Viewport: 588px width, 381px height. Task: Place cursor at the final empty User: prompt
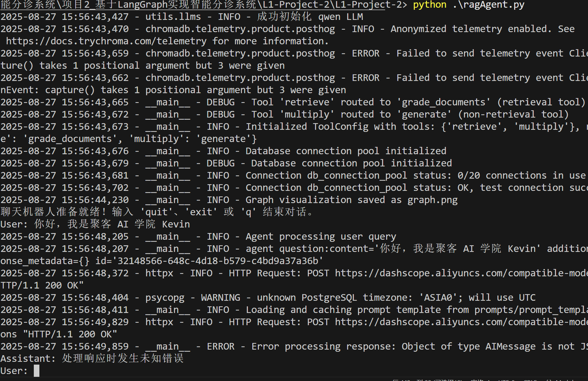pos(37,371)
